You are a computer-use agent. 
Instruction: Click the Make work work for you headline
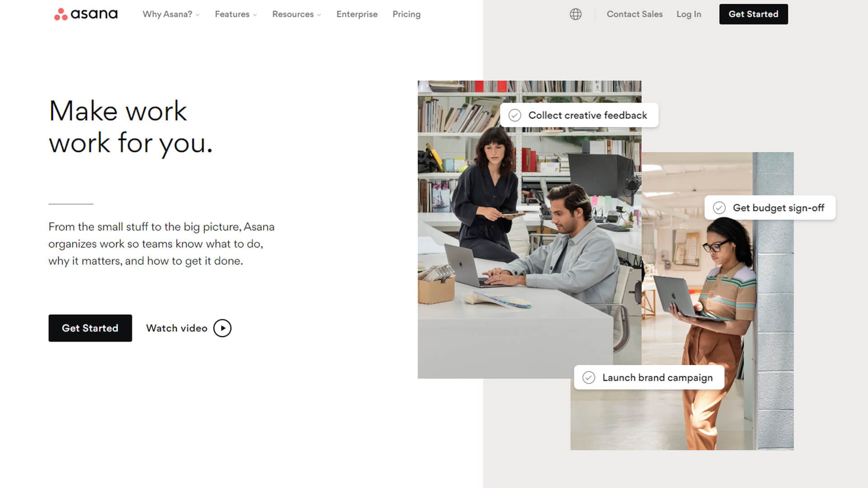coord(131,127)
